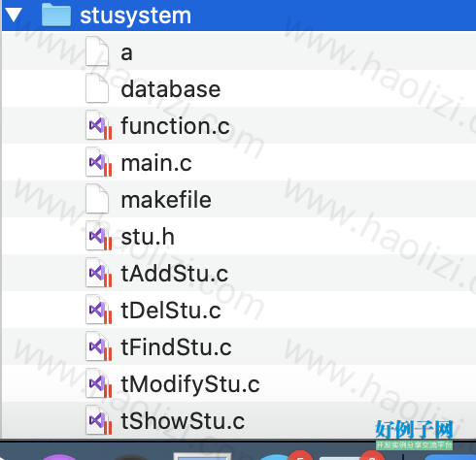Click the blank file icon for makefile
476x460 pixels.
point(97,199)
